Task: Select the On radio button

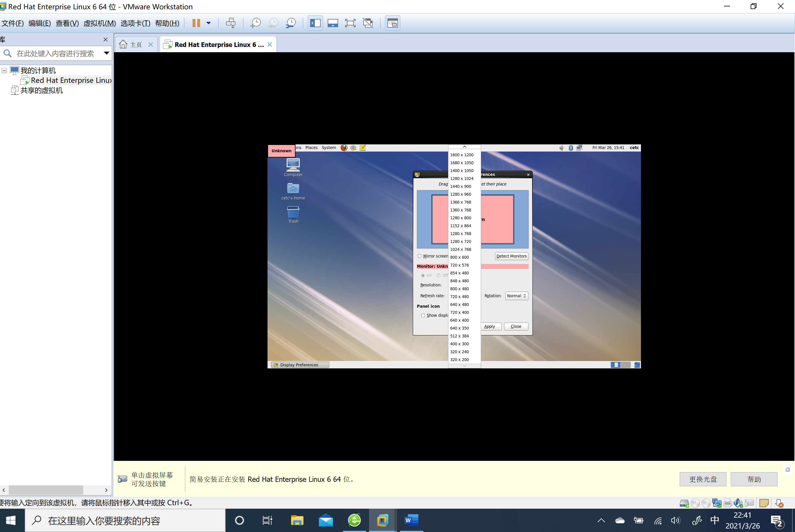Action: 423,276
